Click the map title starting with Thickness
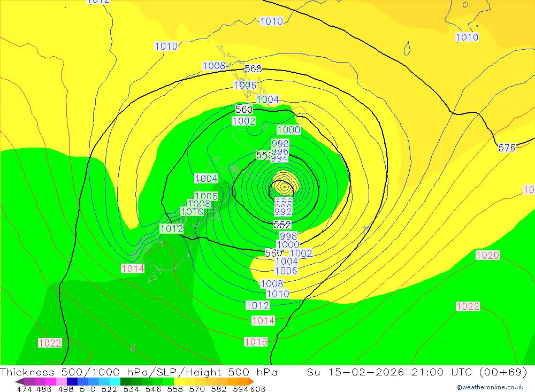Viewport: 535px width, 392px height. tap(139, 372)
